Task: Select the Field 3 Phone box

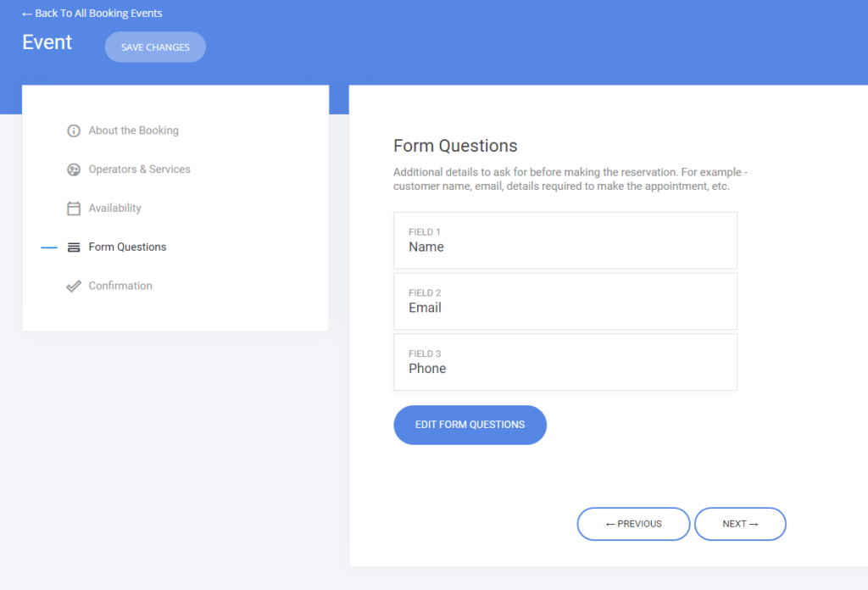Action: (x=565, y=362)
